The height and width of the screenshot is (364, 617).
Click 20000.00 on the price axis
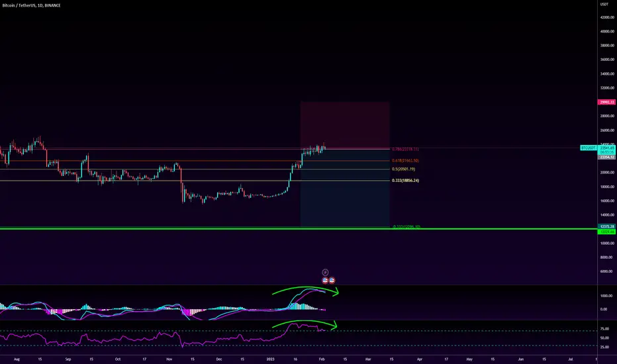tap(608, 173)
